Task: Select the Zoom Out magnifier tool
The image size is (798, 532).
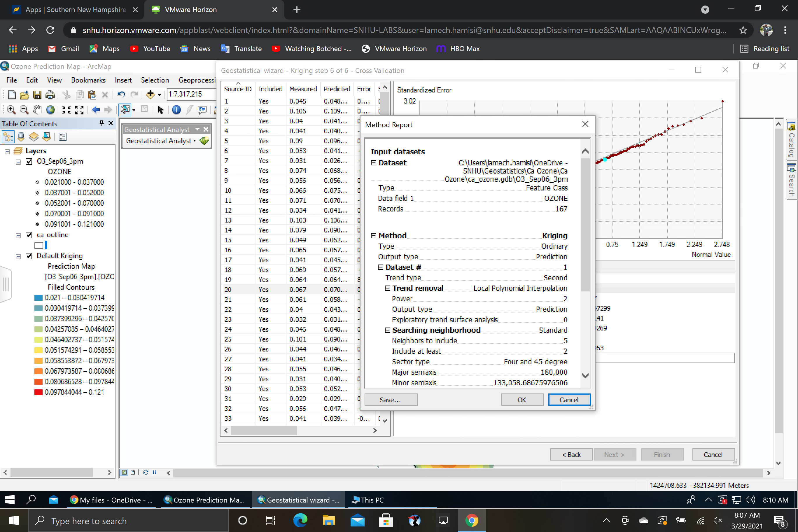Action: coord(24,110)
